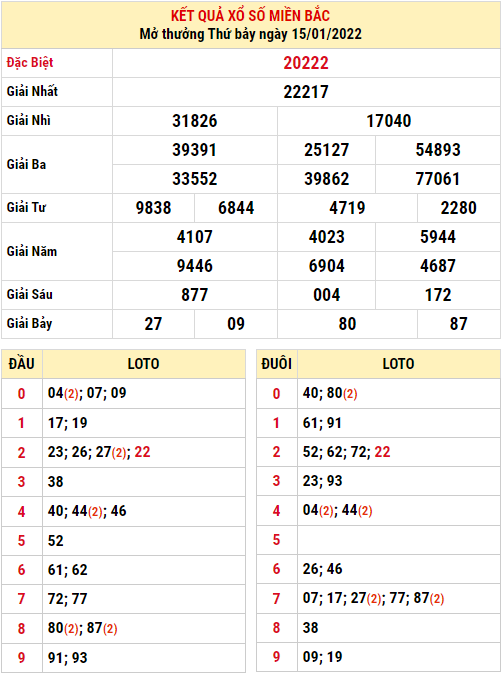503x675 pixels.
Task: Click the Giải Nhì number 31826
Action: (195, 121)
